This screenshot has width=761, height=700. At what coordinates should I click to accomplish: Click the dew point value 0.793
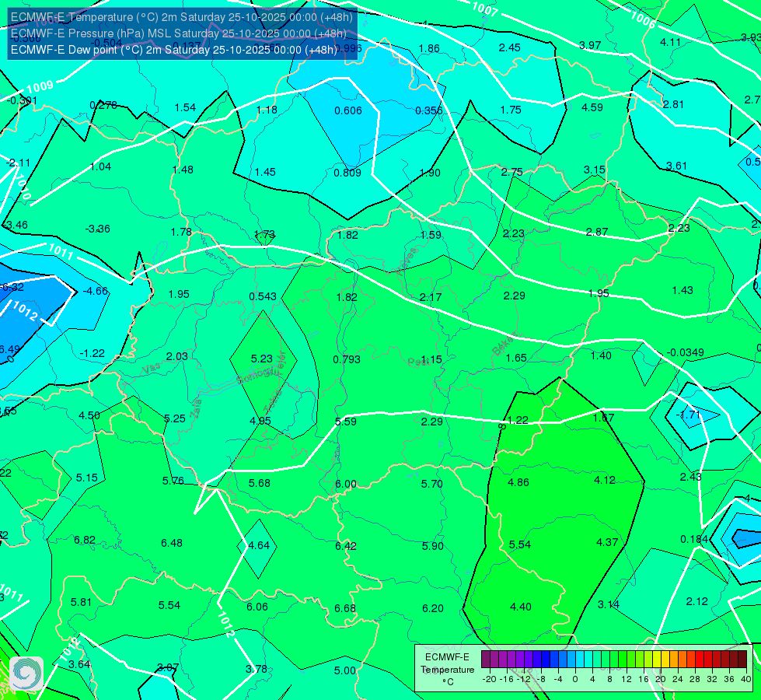(x=347, y=359)
